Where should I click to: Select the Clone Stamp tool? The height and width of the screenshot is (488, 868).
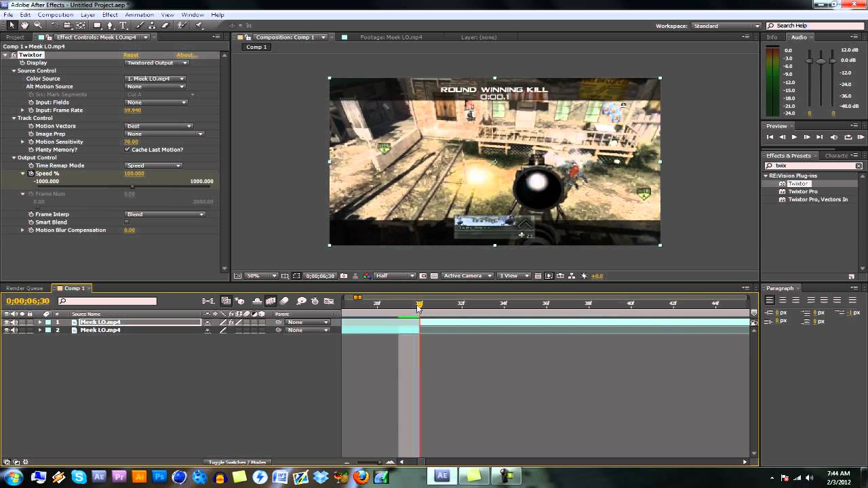pyautogui.click(x=153, y=25)
